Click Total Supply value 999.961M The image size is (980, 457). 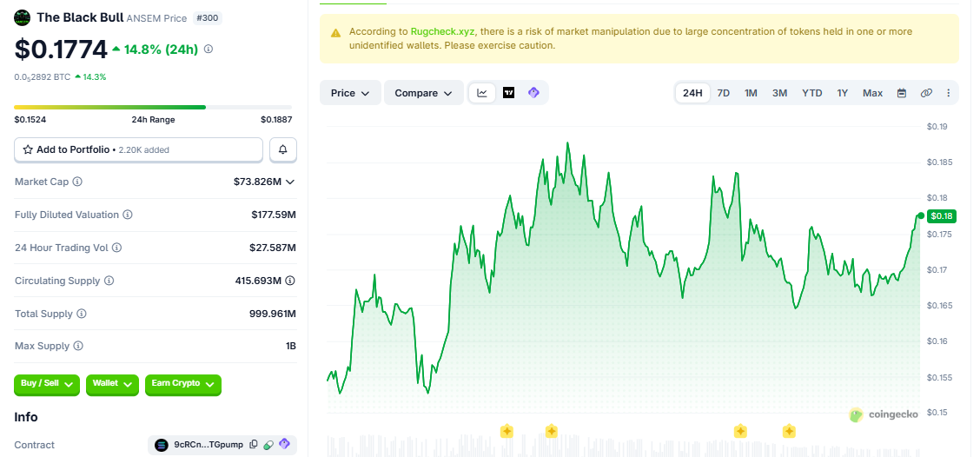pyautogui.click(x=273, y=314)
